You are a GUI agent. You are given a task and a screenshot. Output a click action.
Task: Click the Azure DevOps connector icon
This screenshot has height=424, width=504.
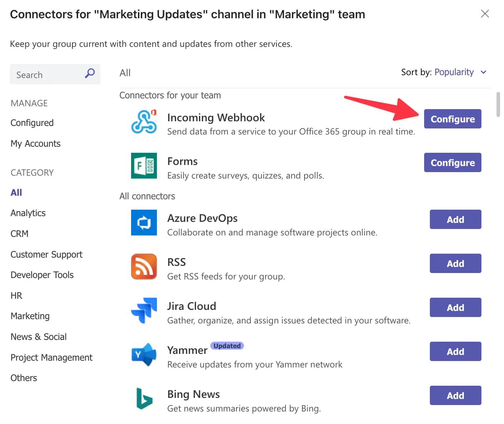click(144, 223)
